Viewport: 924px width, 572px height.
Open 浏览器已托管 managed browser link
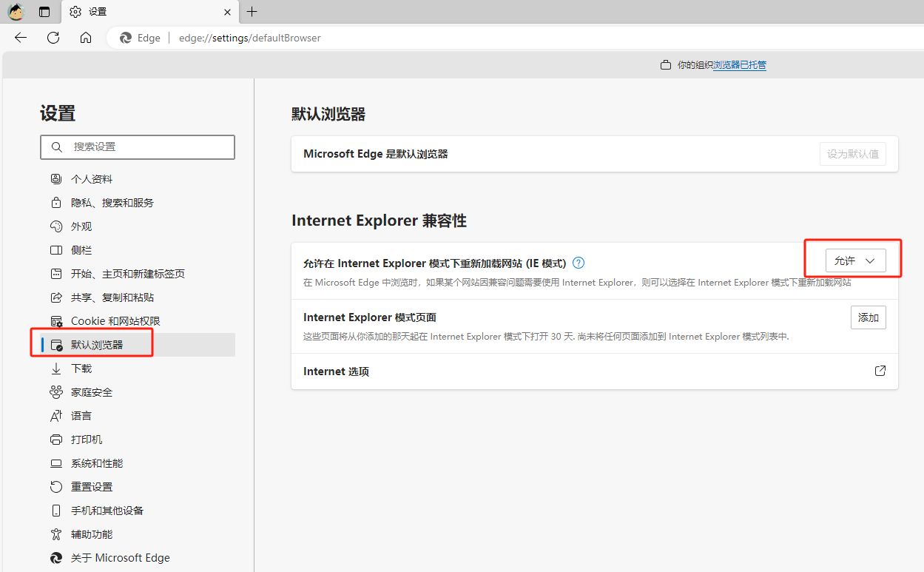[x=740, y=65]
